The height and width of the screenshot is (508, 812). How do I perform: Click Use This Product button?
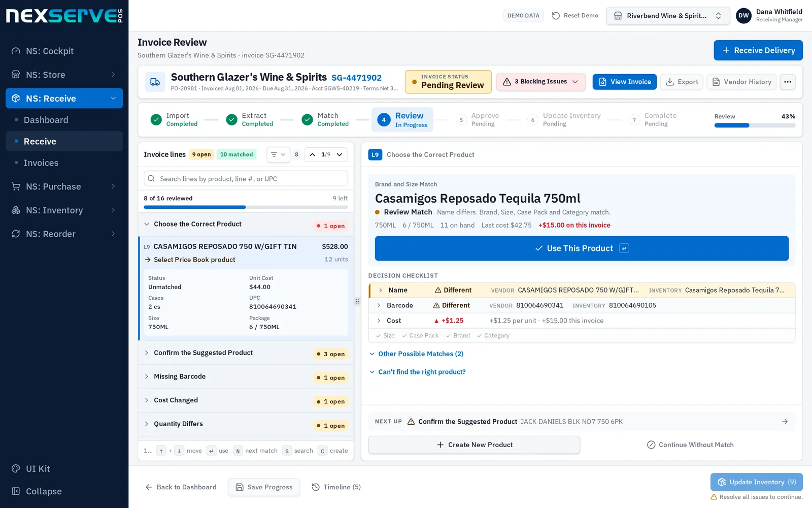point(582,248)
